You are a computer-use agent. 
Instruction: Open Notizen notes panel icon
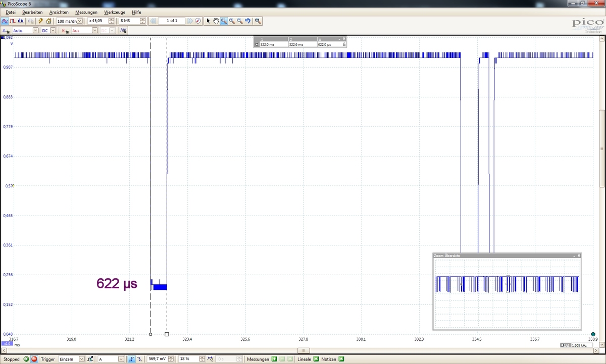click(x=341, y=359)
